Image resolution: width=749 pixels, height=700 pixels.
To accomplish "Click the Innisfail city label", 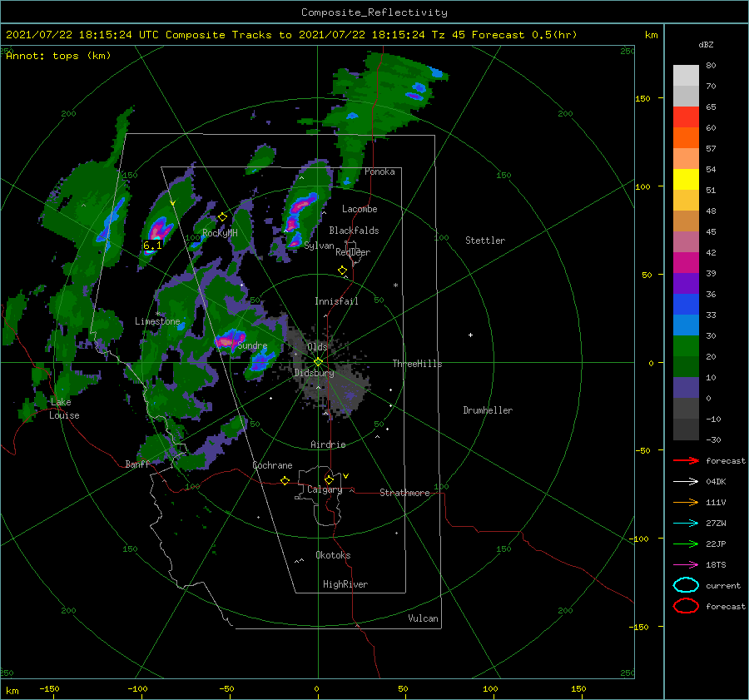I will (336, 301).
